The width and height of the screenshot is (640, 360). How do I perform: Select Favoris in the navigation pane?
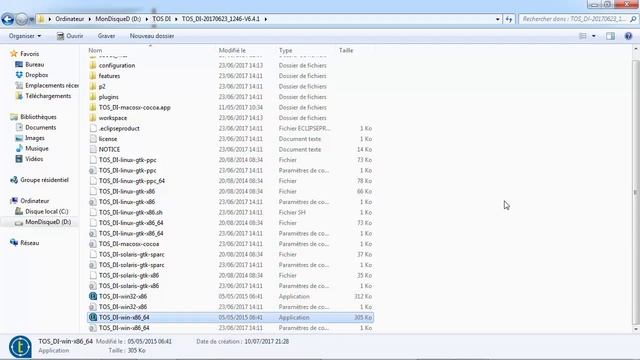click(24, 54)
